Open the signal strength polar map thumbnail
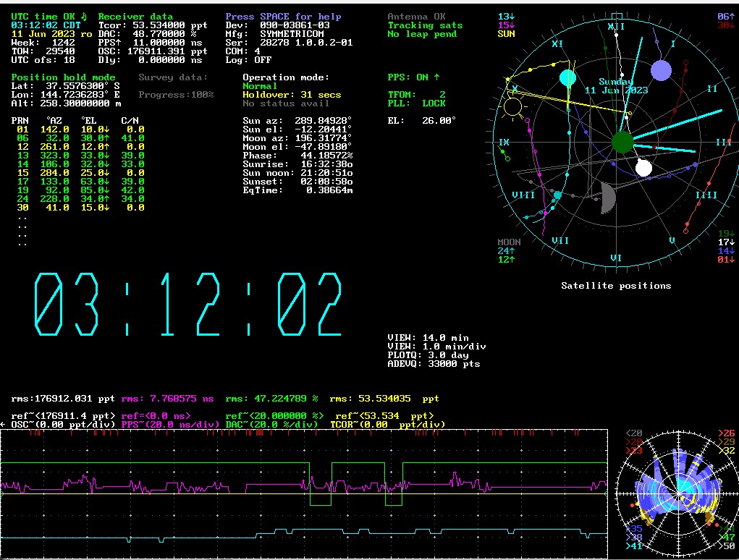The width and height of the screenshot is (739, 560). (x=677, y=494)
